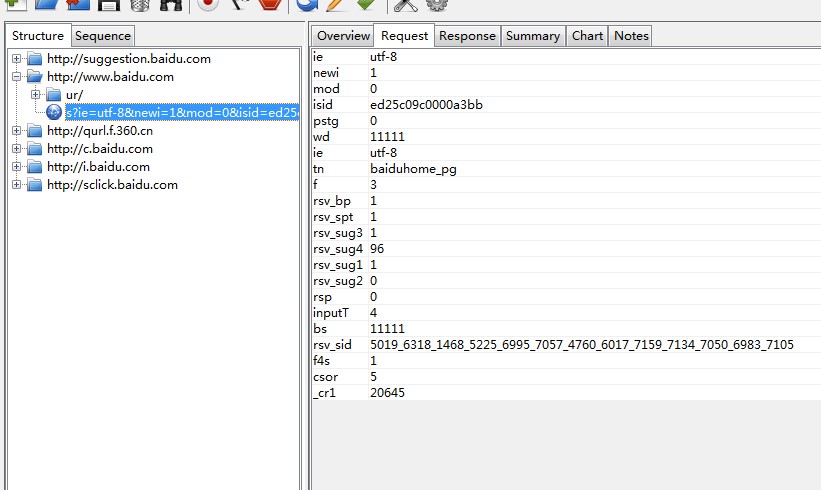Click the Save session floppy disk icon
The image size is (821, 490).
pos(109,4)
